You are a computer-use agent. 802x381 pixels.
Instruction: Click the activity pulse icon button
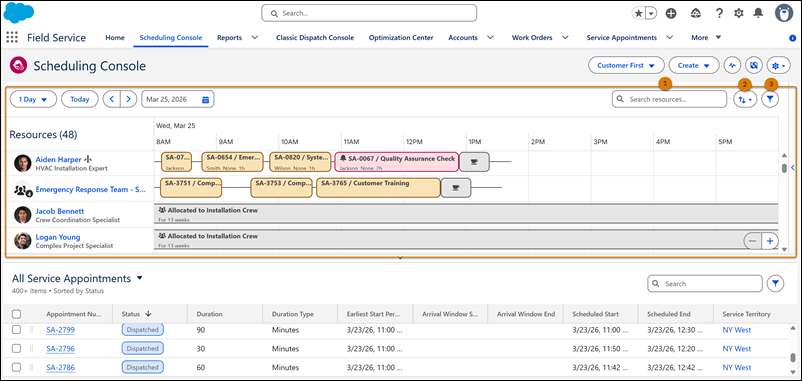tap(732, 65)
